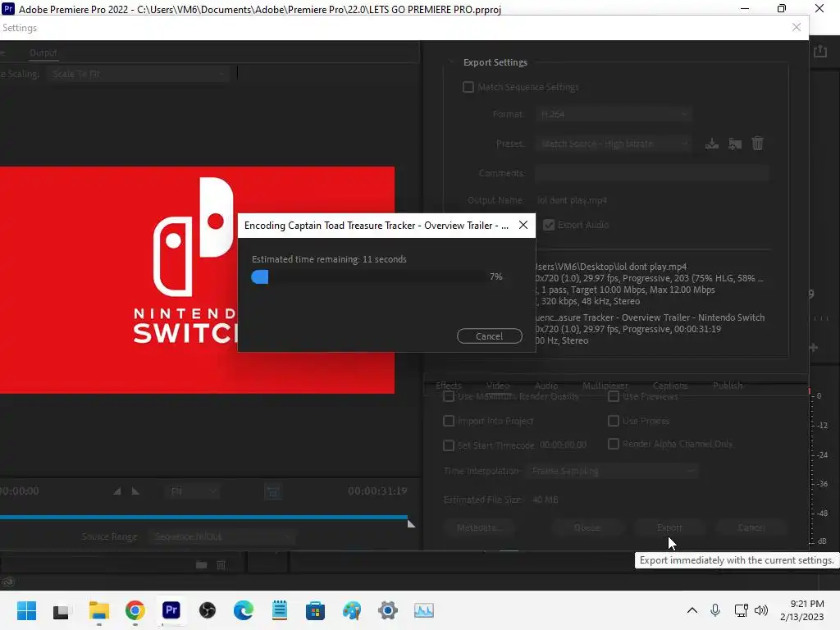Open Task View on the taskbar
This screenshot has height=630, width=840.
[x=61, y=610]
